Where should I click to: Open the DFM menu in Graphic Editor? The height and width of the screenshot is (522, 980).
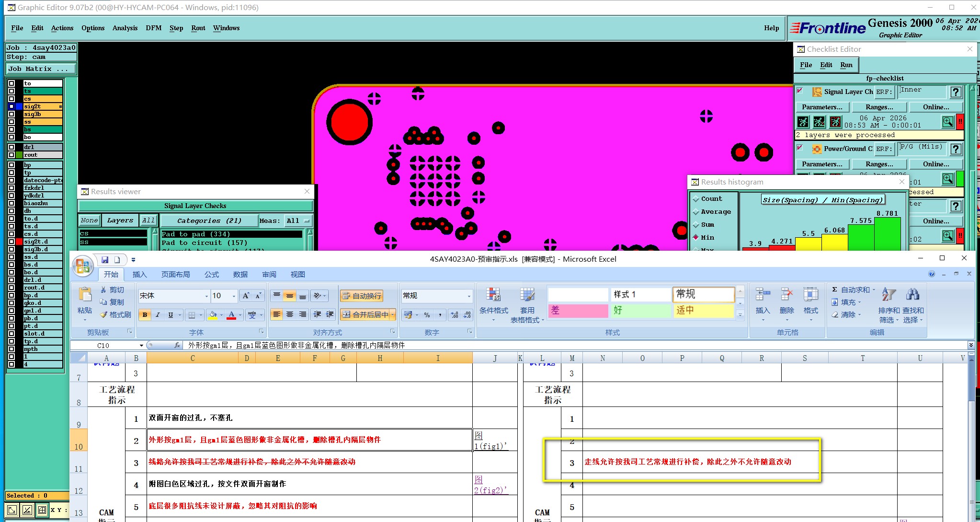pos(153,28)
